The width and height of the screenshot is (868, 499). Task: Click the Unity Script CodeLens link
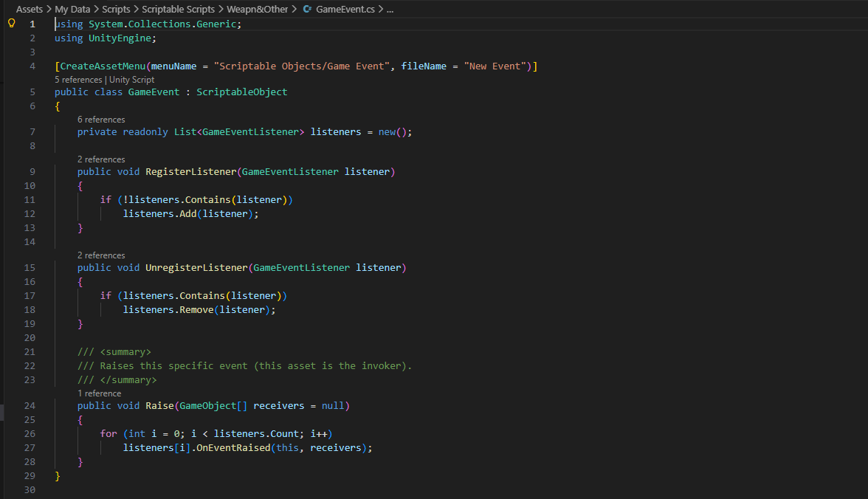(131, 80)
